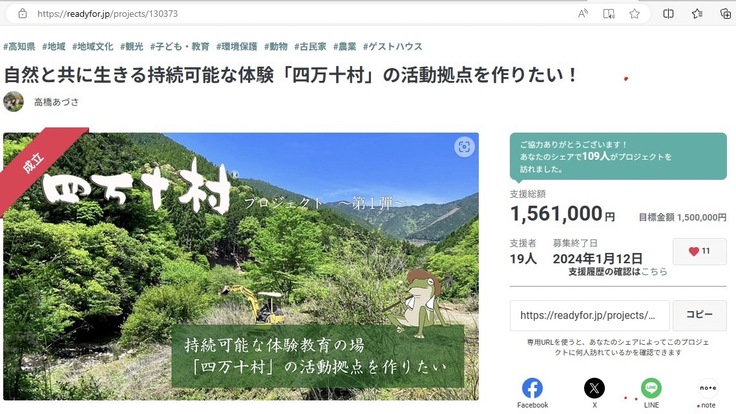Image resolution: width=736 pixels, height=414 pixels.
Task: Open the Read Aloud icon in address bar
Action: coord(583,14)
